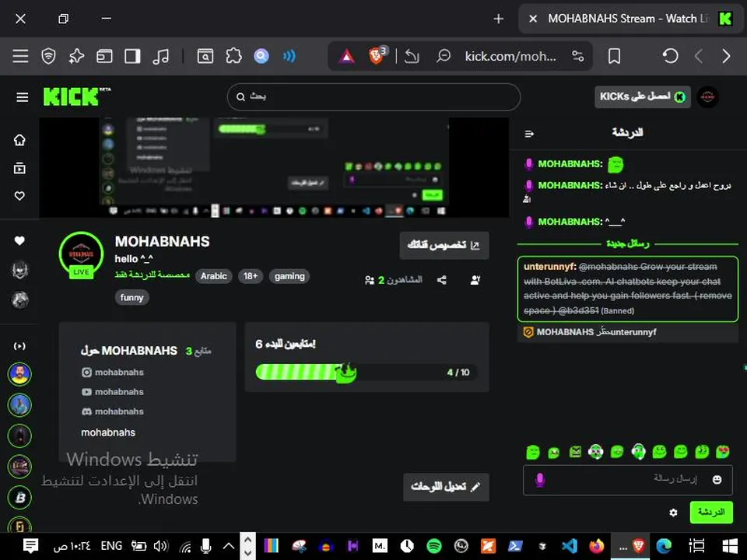Open chat settings gear icon

click(673, 513)
